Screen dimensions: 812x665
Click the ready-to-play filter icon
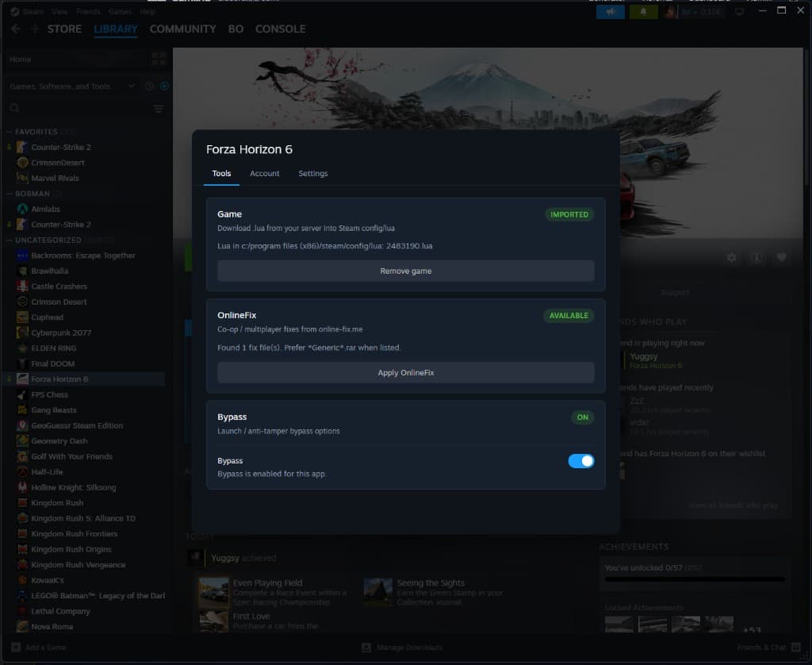pyautogui.click(x=164, y=86)
